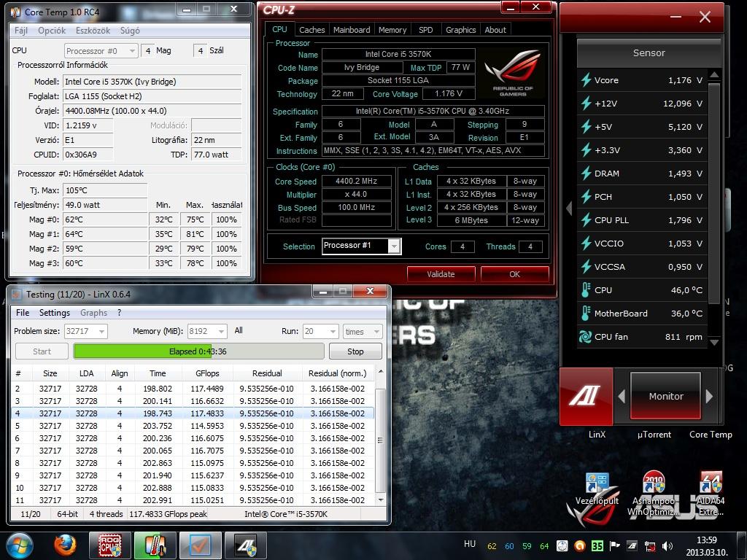Select result row 4 in LinX table
This screenshot has height=560, width=747.
click(x=193, y=413)
